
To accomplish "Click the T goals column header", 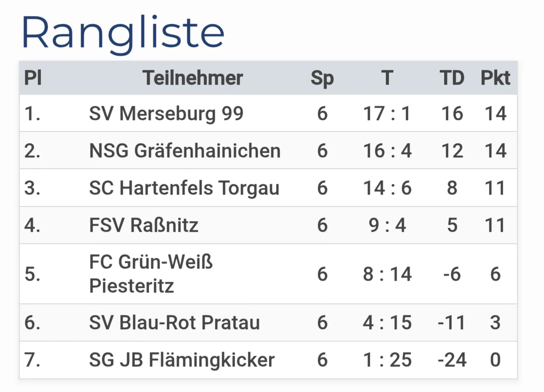I will coord(387,78).
